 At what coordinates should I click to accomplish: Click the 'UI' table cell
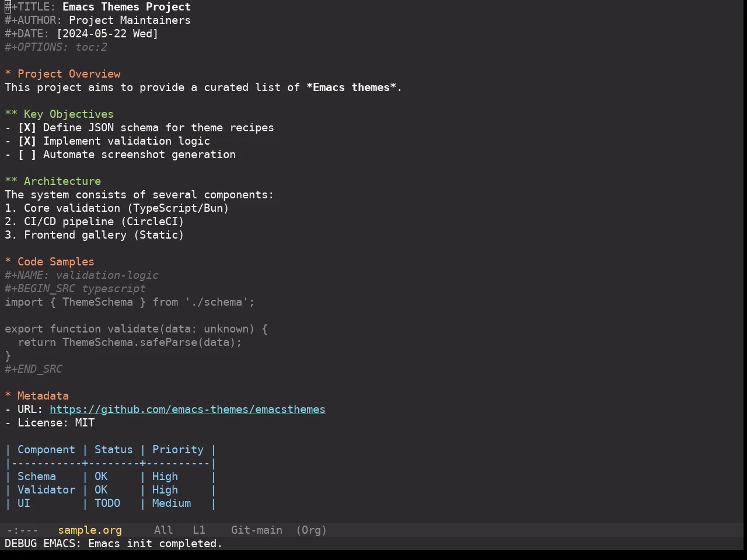[24, 503]
